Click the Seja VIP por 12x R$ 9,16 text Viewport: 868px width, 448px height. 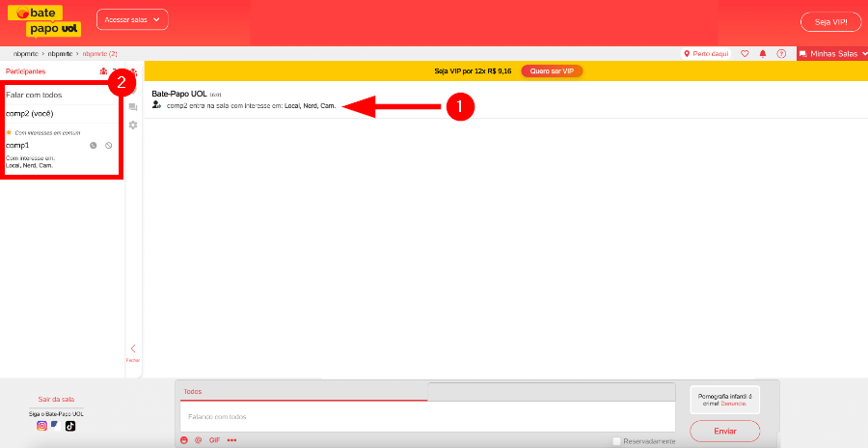pos(473,71)
